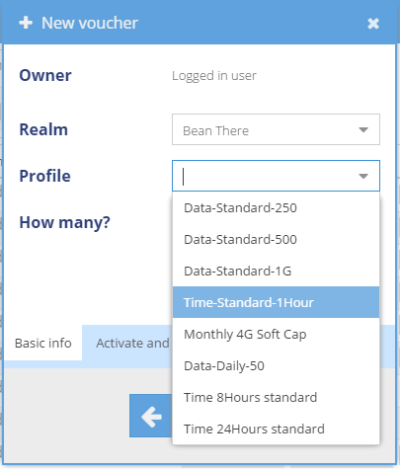Click the plus icon beside New voucher
This screenshot has height=469, width=400.
tap(26, 23)
